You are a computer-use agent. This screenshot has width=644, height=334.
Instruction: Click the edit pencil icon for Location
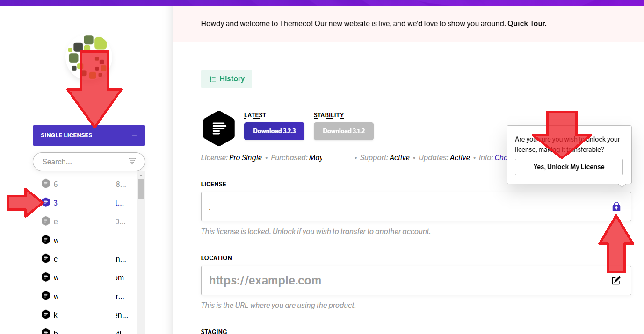(x=616, y=280)
